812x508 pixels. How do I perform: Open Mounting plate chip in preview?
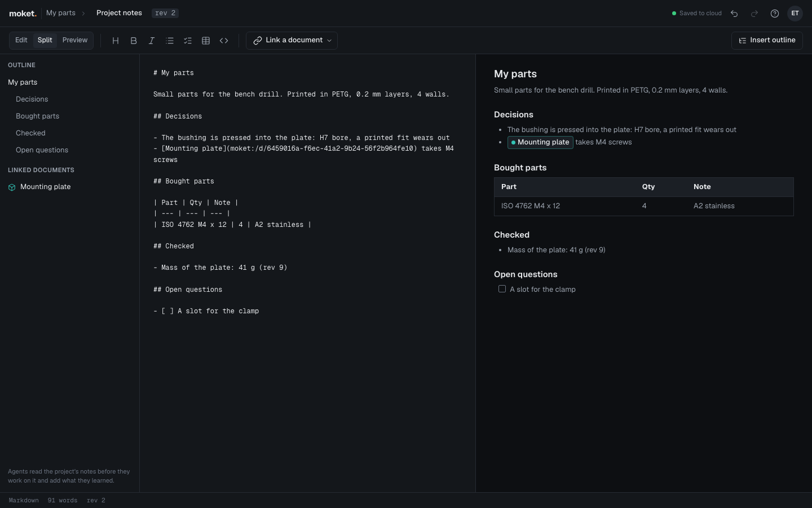click(x=540, y=142)
